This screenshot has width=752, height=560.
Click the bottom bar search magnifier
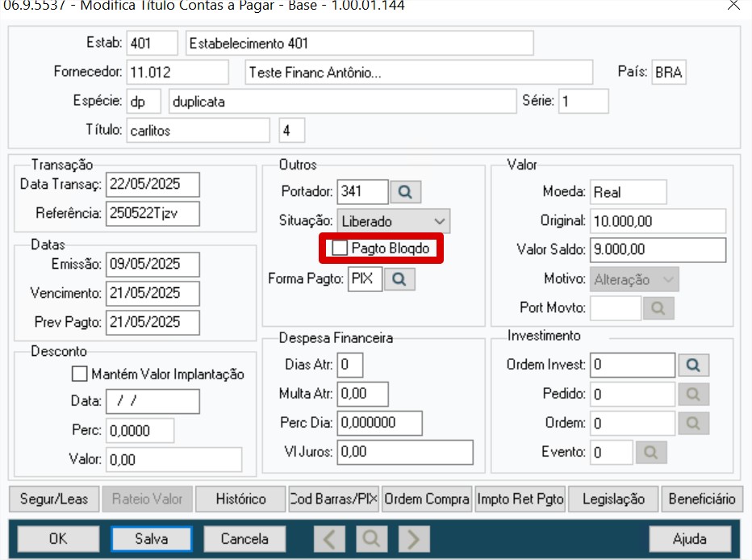coord(372,538)
